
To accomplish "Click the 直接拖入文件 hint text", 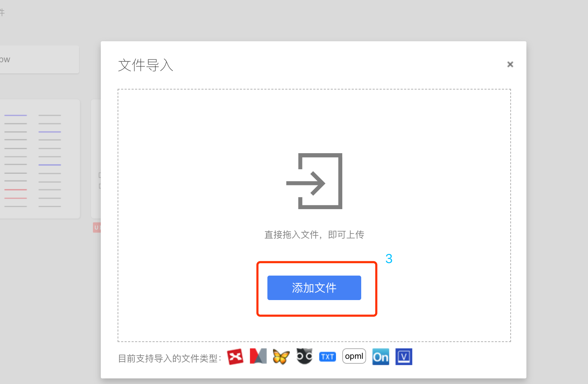I will [x=314, y=235].
